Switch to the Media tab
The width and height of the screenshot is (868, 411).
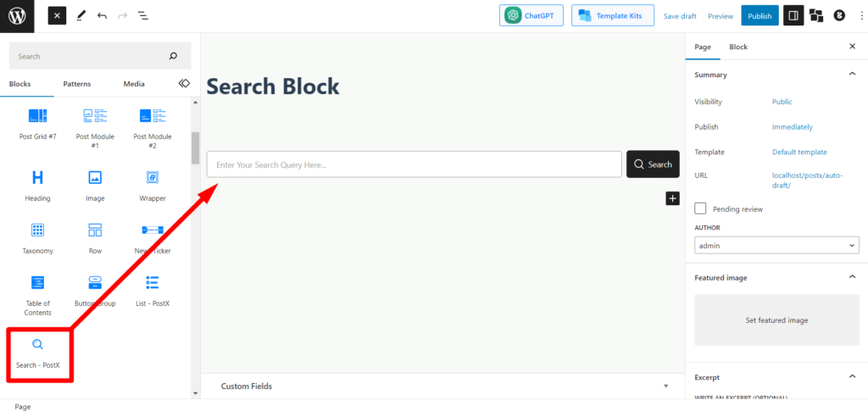coord(134,84)
